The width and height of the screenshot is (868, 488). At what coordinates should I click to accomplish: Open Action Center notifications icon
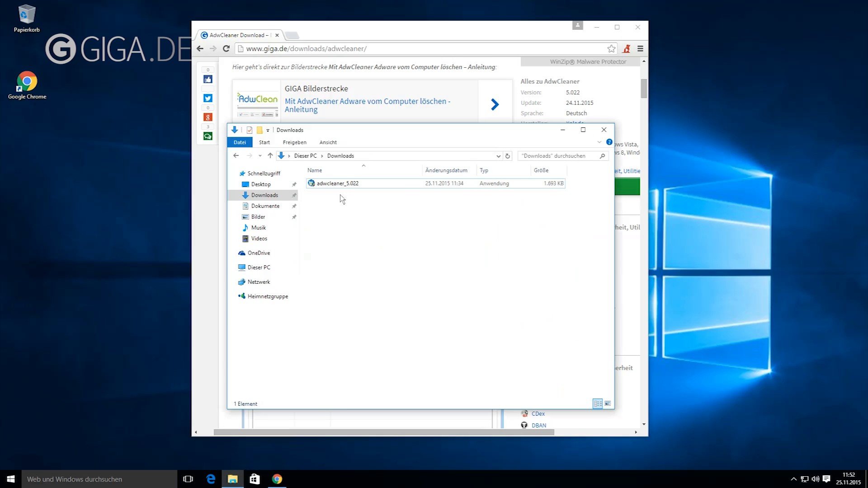[826, 479]
